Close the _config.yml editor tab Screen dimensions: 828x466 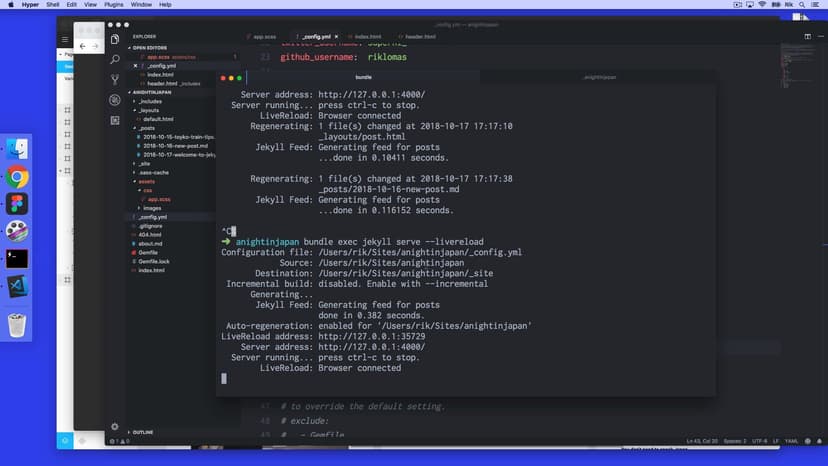click(x=335, y=37)
